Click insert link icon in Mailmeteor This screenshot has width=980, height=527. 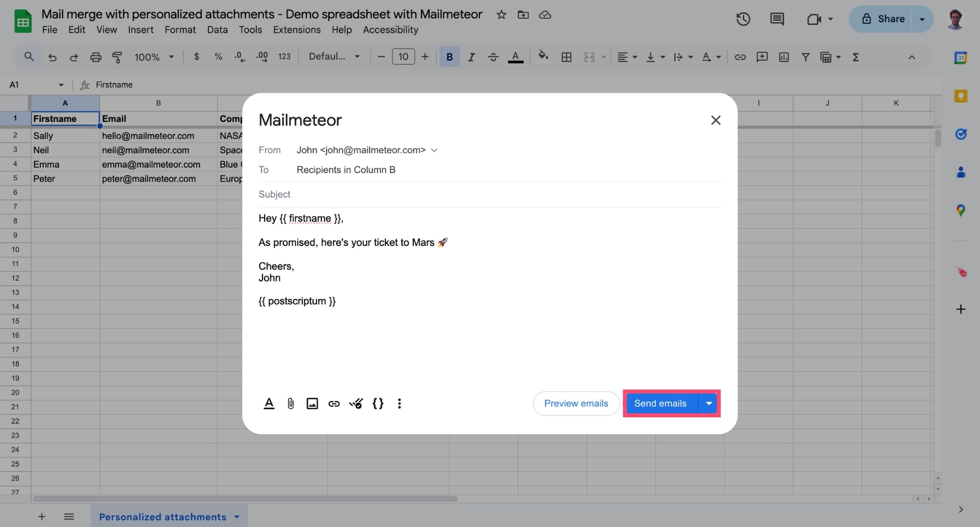tap(334, 403)
